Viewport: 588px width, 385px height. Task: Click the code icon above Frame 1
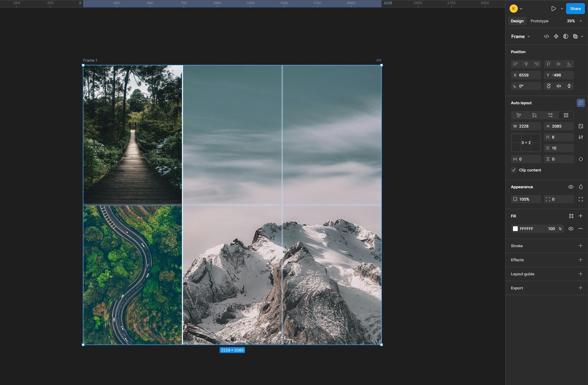(379, 60)
